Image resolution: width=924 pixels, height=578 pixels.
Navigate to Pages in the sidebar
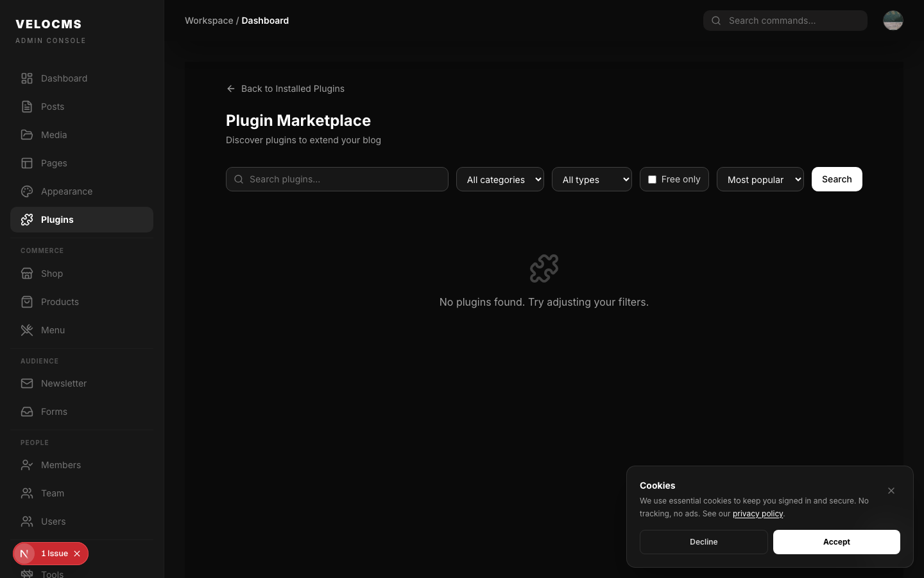click(54, 163)
